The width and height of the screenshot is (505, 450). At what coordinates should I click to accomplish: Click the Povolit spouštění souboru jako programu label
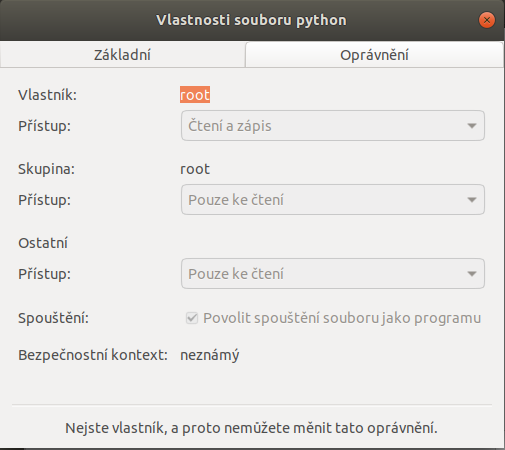pos(342,318)
